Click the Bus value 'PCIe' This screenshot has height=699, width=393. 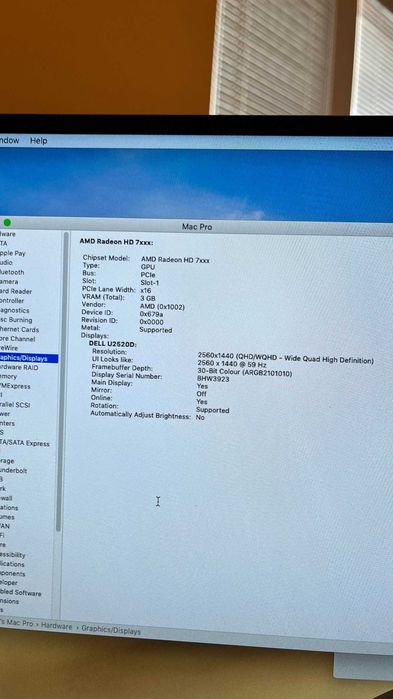coord(147,275)
